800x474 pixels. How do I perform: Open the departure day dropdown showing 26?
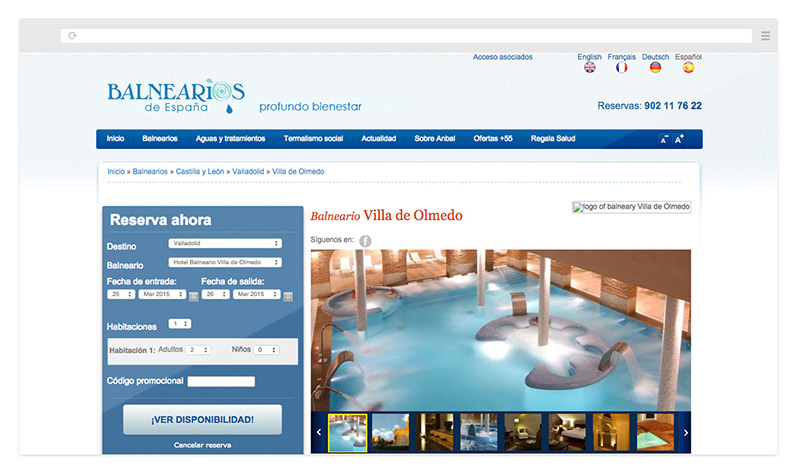(x=215, y=294)
